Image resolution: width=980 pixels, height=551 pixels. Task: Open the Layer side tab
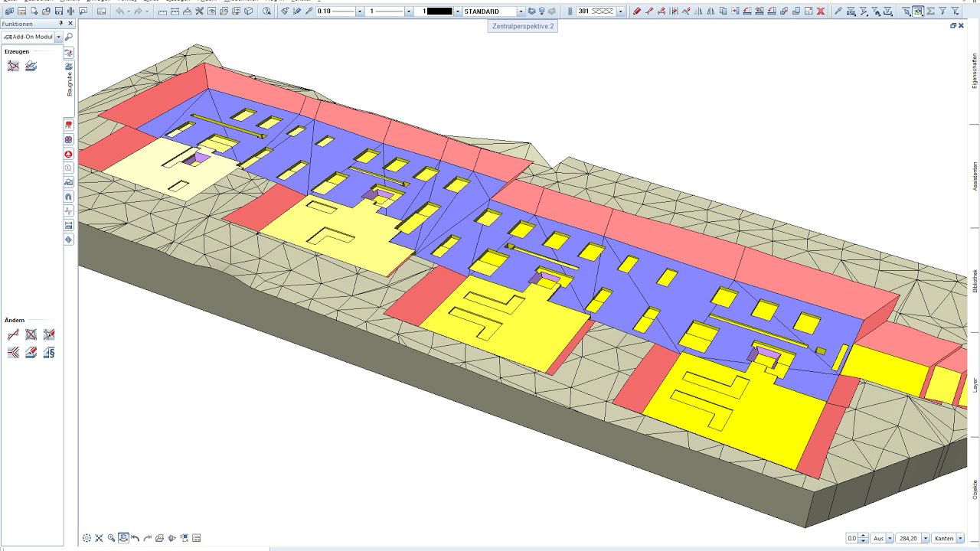[974, 384]
